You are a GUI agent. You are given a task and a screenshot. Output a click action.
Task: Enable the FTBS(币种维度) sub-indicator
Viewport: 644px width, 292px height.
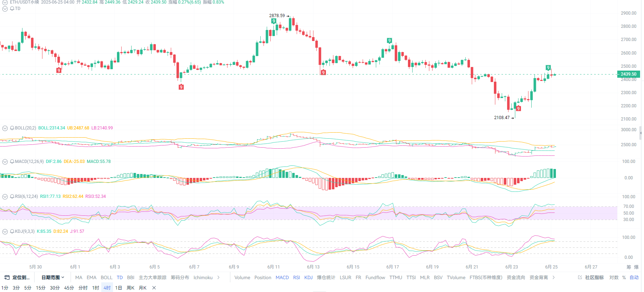tap(486, 277)
